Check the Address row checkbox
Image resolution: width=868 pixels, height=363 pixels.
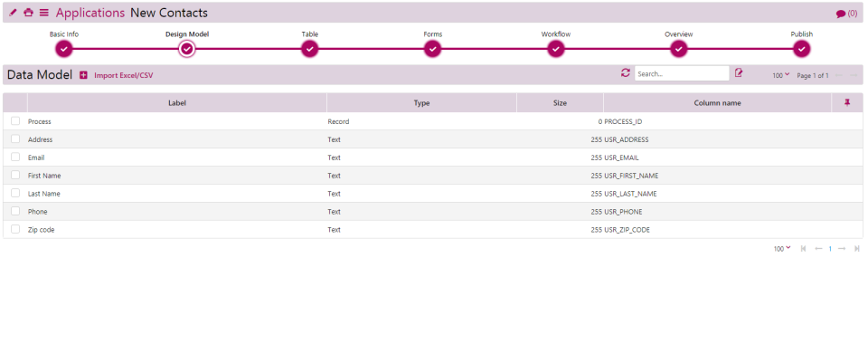(x=15, y=139)
